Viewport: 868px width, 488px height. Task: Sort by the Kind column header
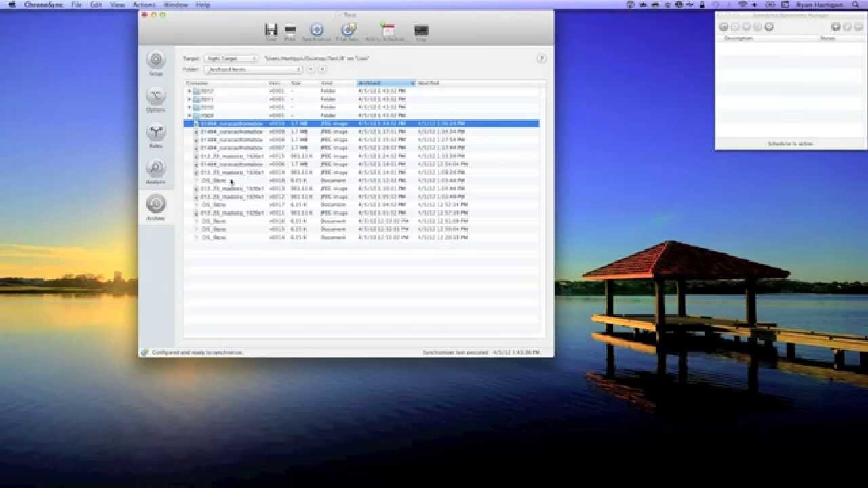(338, 83)
